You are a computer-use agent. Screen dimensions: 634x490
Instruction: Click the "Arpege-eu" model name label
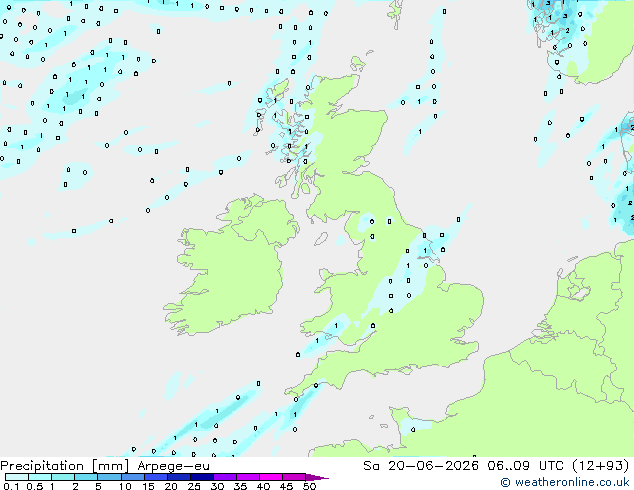(173, 466)
